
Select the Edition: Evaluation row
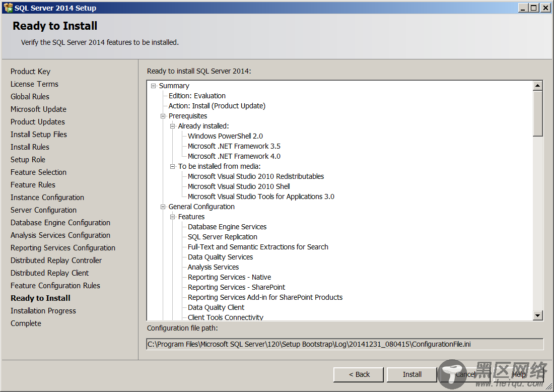[197, 96]
